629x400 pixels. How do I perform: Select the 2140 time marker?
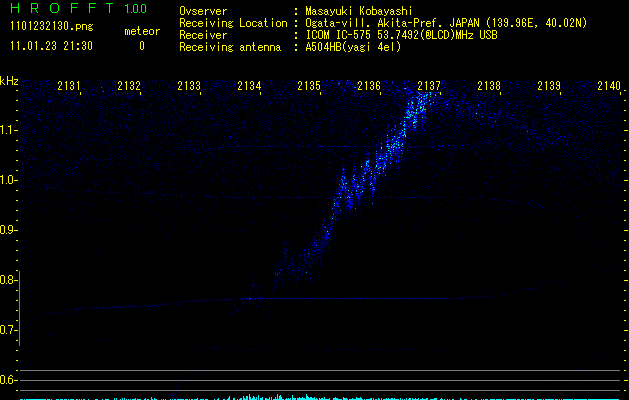tap(608, 87)
